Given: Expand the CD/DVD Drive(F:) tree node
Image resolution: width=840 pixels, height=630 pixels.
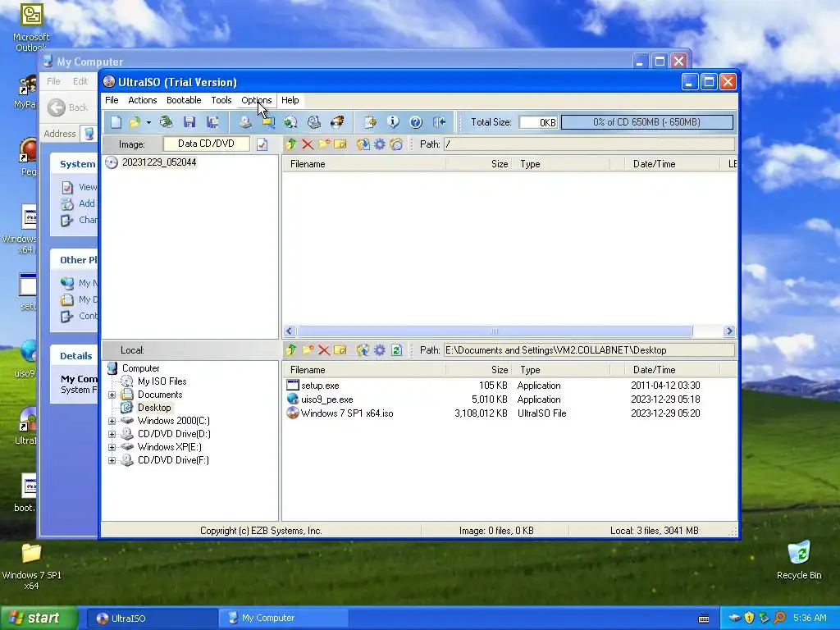Looking at the screenshot, I should tap(112, 460).
